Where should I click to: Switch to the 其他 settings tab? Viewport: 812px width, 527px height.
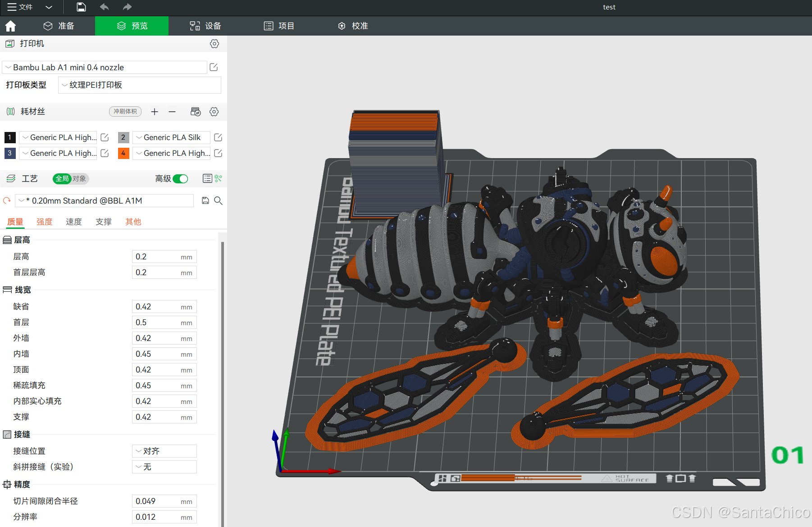133,222
